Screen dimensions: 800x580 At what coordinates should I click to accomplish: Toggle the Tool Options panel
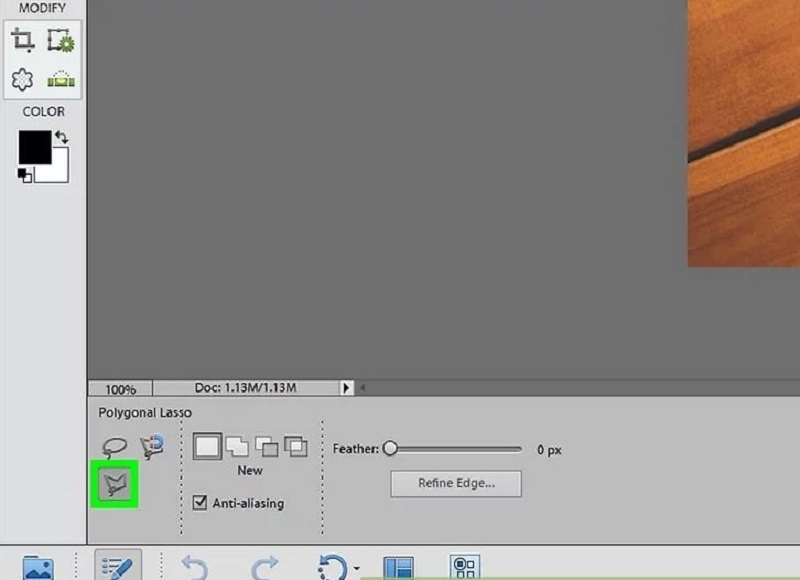[x=118, y=565]
